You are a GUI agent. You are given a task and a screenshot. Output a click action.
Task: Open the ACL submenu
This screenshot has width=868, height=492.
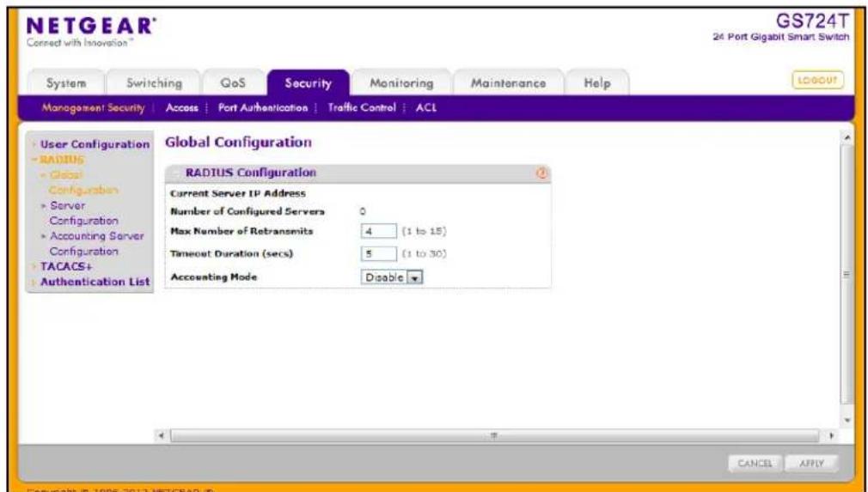point(426,108)
